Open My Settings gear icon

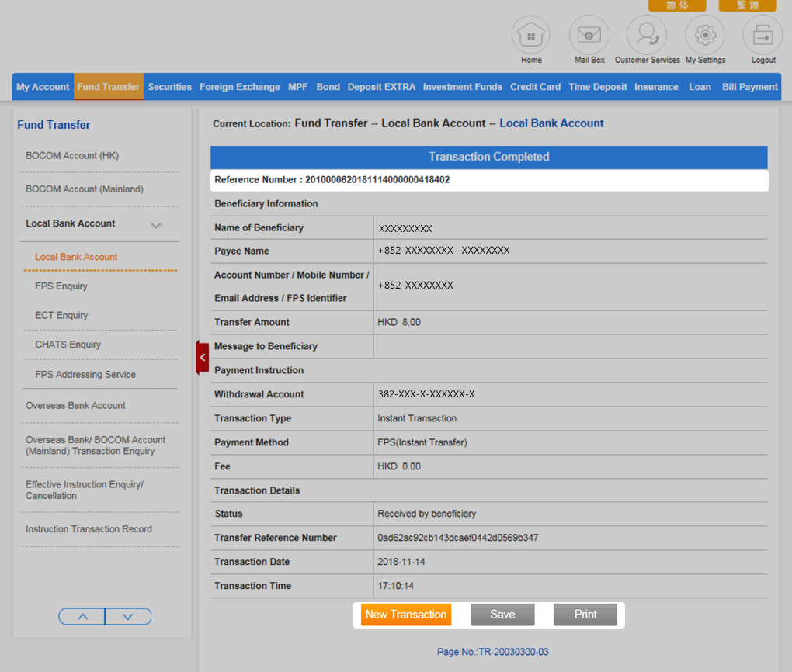pos(705,36)
